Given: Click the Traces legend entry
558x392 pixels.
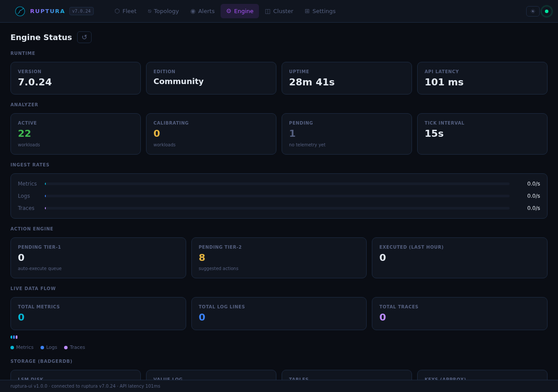Looking at the screenshot, I should click(75, 348).
